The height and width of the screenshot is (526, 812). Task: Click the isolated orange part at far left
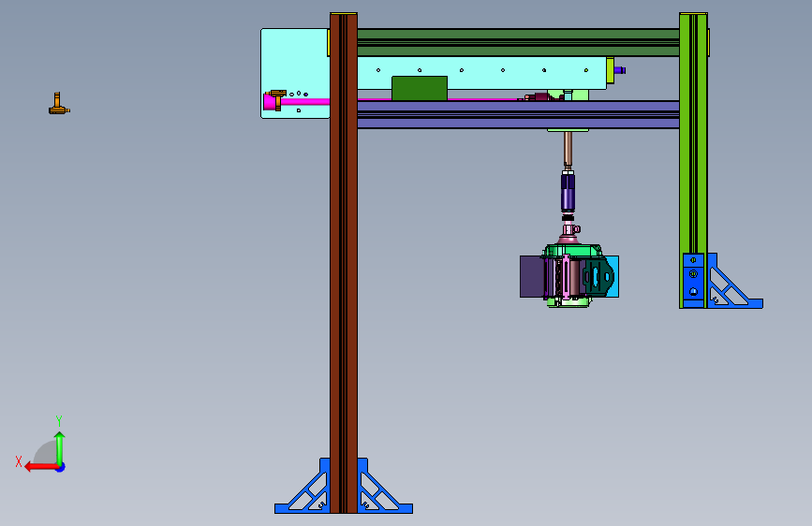[58, 104]
